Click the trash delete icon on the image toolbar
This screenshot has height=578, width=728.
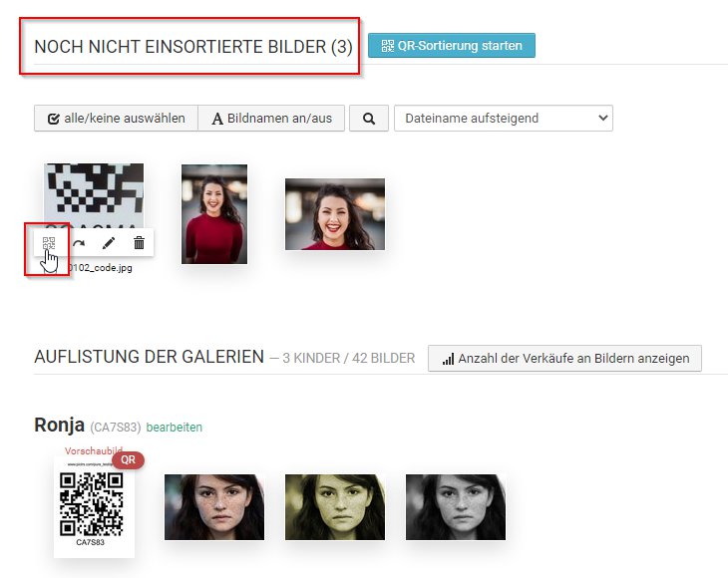139,242
